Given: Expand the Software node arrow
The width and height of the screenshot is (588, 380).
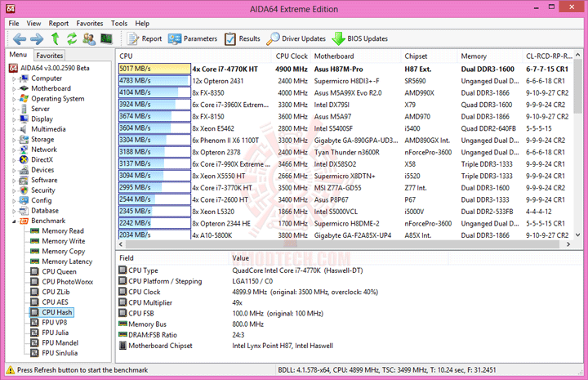Looking at the screenshot, I should [14, 181].
